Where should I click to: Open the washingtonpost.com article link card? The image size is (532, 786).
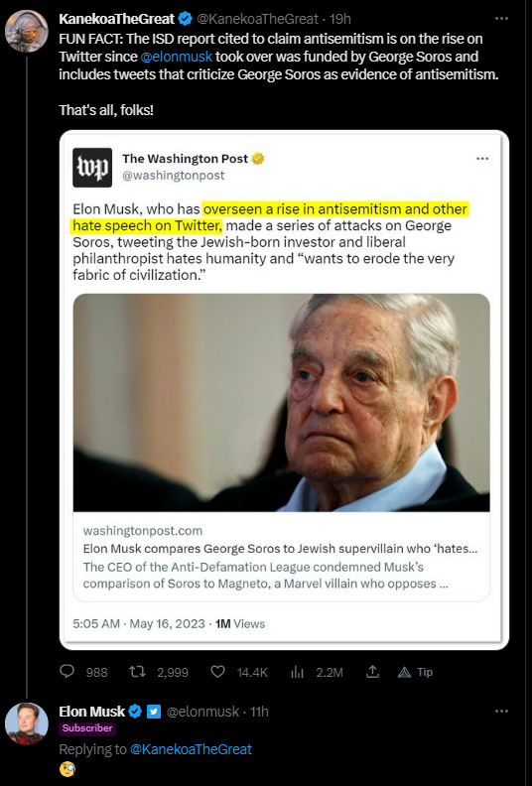tap(281, 557)
